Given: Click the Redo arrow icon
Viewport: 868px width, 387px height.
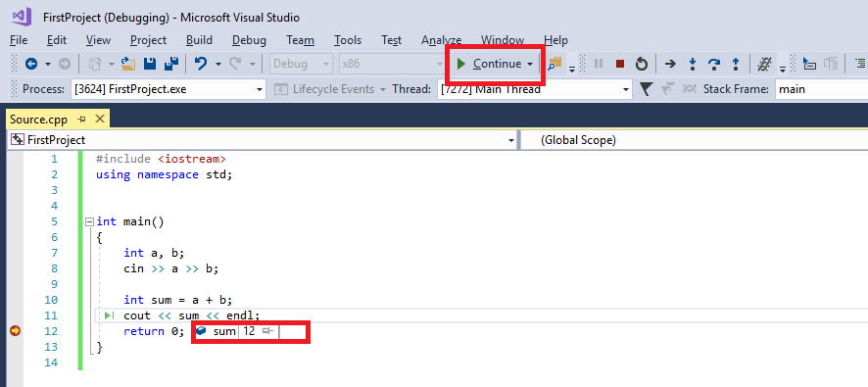Looking at the screenshot, I should 235,65.
